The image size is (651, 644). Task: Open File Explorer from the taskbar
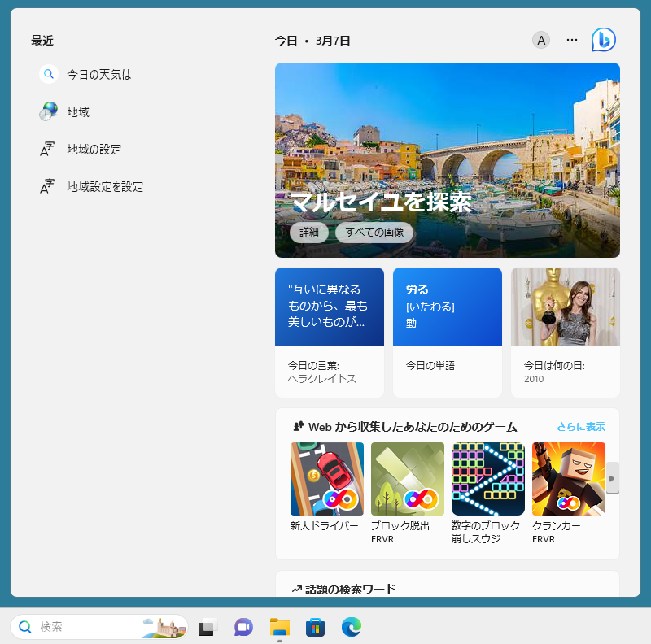[278, 627]
